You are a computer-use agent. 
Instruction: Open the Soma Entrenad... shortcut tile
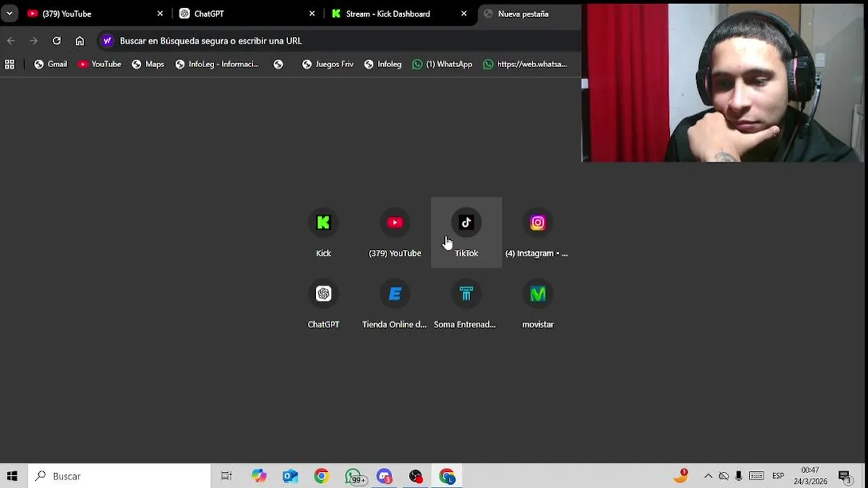(467, 304)
